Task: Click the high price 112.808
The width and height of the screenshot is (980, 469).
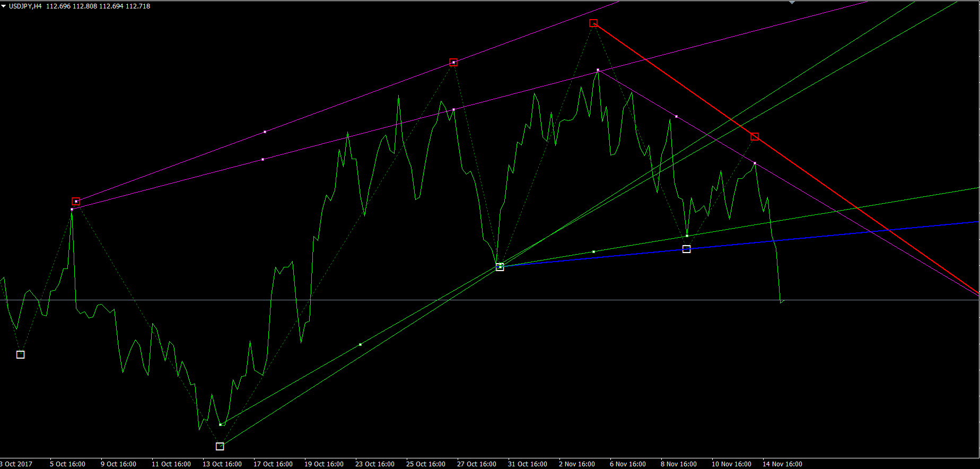Action: tap(85, 6)
